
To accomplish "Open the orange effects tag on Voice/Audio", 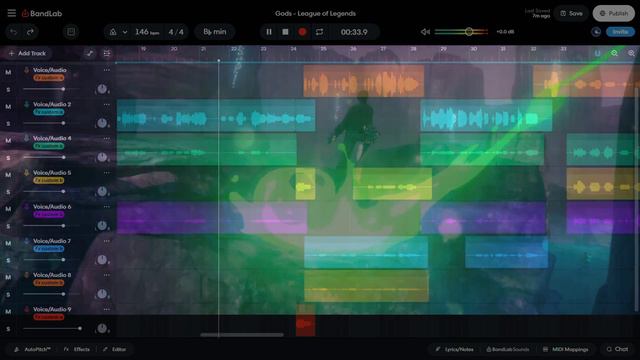I will pyautogui.click(x=49, y=78).
